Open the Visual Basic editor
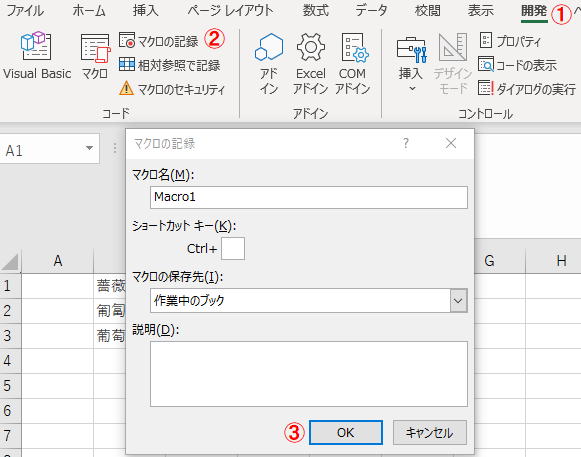This screenshot has height=457, width=581. click(37, 56)
